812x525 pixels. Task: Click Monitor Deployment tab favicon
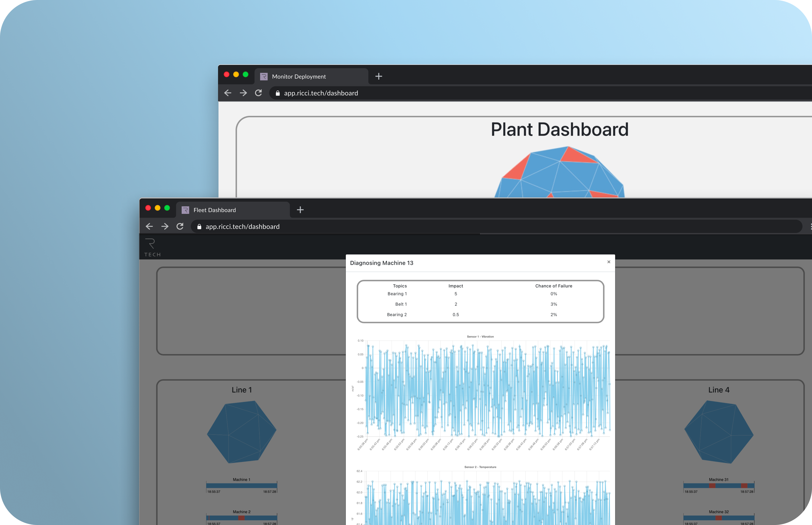(264, 76)
